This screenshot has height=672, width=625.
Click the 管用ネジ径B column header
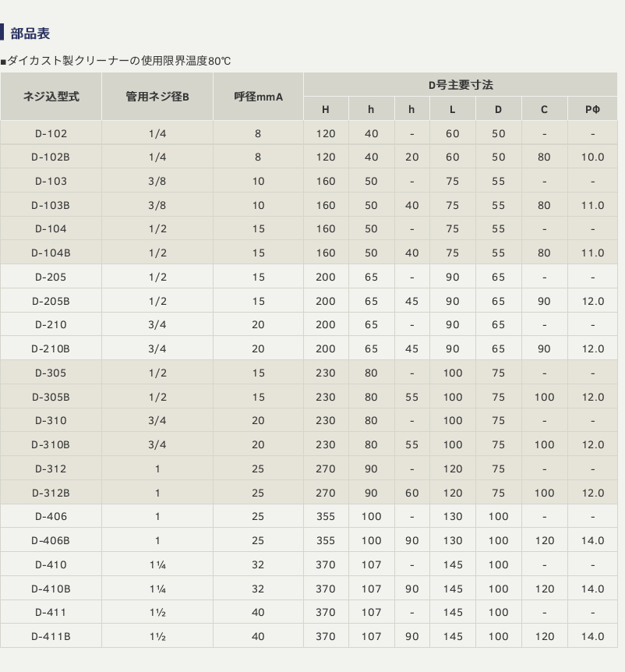pos(157,97)
